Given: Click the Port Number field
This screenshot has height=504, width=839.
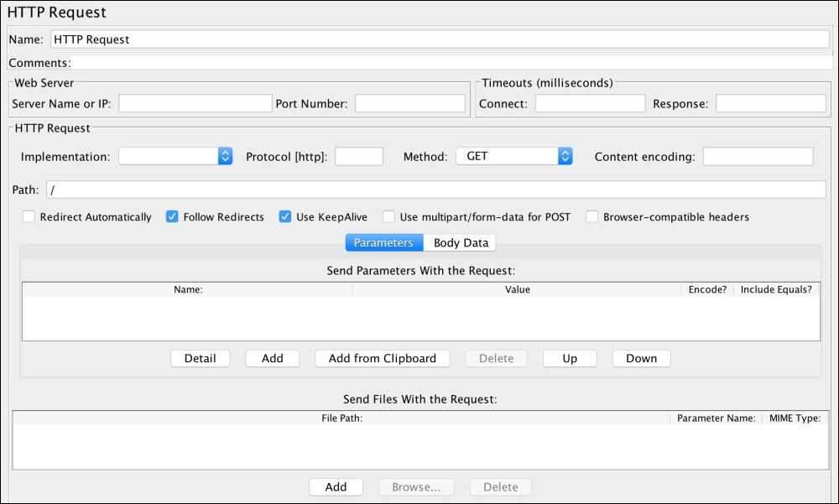Looking at the screenshot, I should click(x=409, y=102).
